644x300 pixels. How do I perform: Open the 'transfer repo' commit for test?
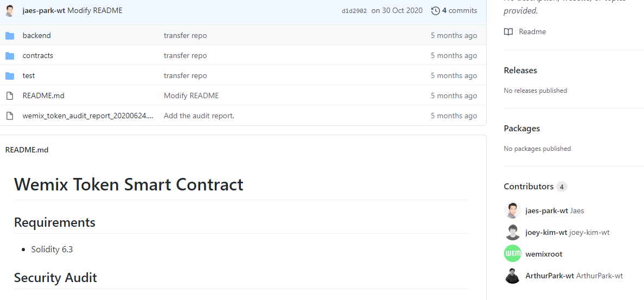pos(185,76)
